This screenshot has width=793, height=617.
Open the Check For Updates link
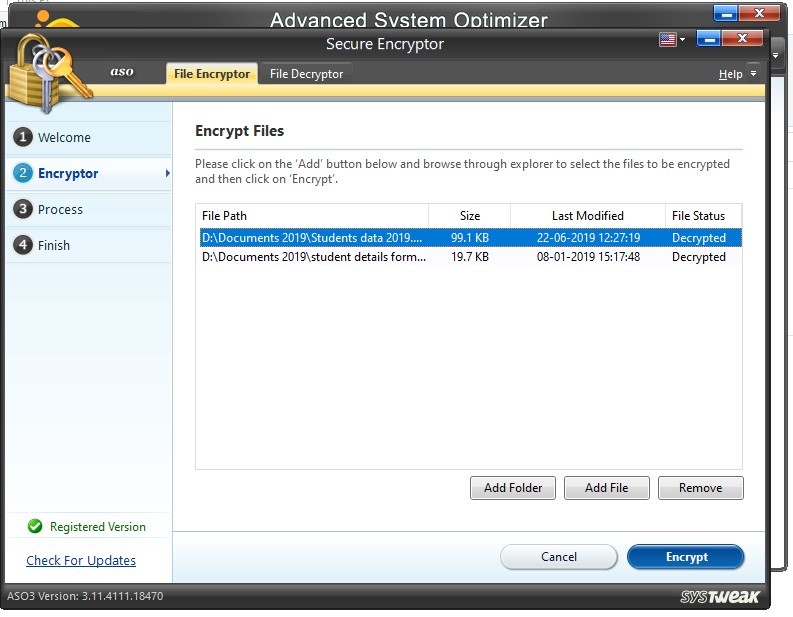(x=81, y=560)
